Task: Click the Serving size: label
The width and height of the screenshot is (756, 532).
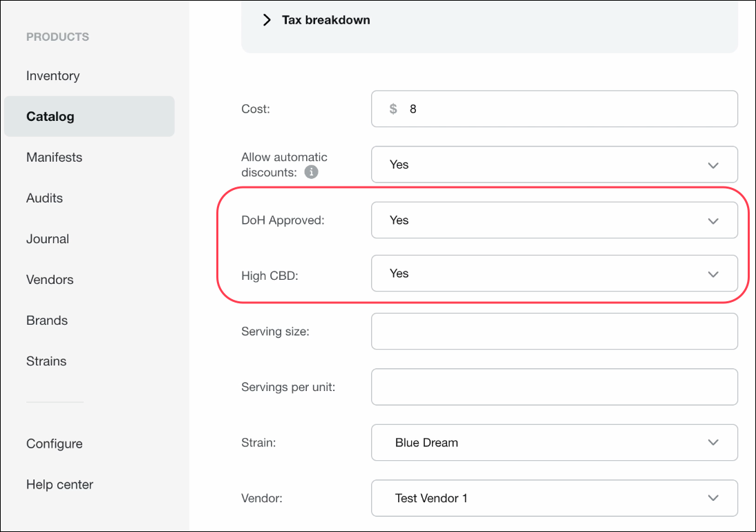Action: [x=275, y=332]
